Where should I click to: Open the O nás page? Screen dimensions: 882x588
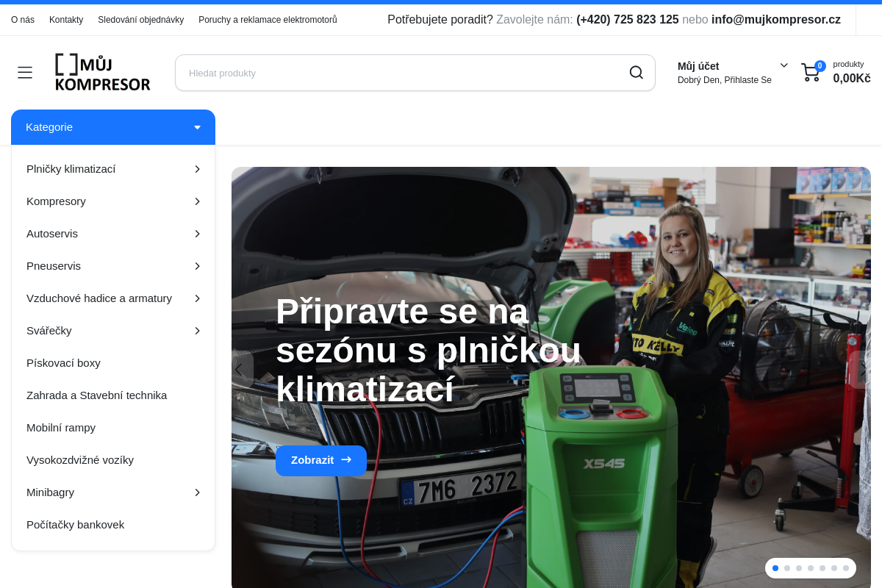(23, 20)
